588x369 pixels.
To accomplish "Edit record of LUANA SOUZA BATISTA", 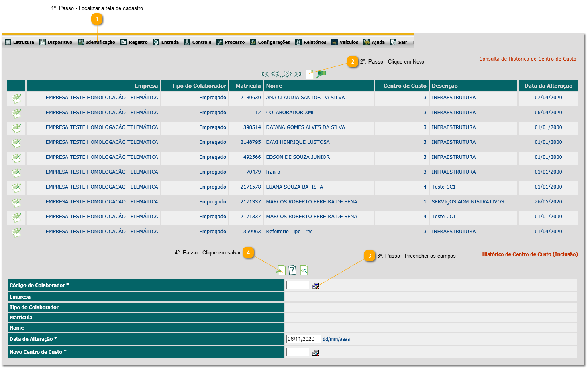I will (x=16, y=188).
